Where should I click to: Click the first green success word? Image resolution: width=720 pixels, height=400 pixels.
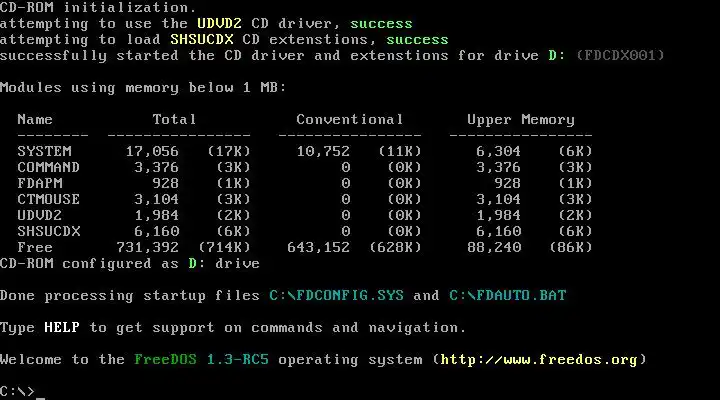tap(381, 24)
